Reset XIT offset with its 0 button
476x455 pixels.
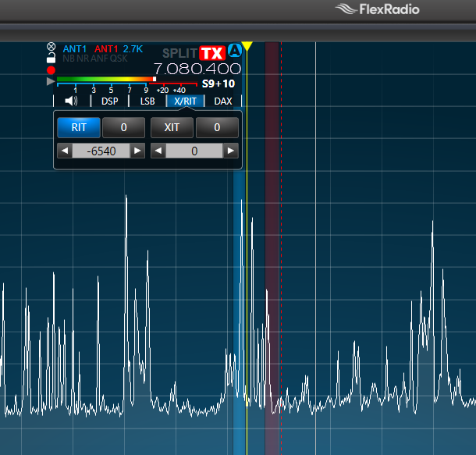tap(217, 127)
